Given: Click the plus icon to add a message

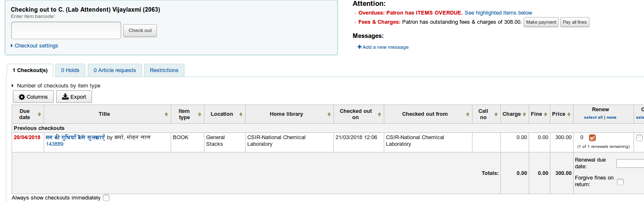Looking at the screenshot, I should (x=360, y=47).
